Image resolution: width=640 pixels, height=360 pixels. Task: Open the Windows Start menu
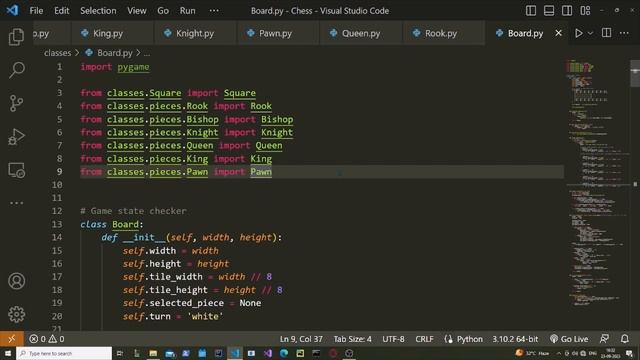pos(8,353)
